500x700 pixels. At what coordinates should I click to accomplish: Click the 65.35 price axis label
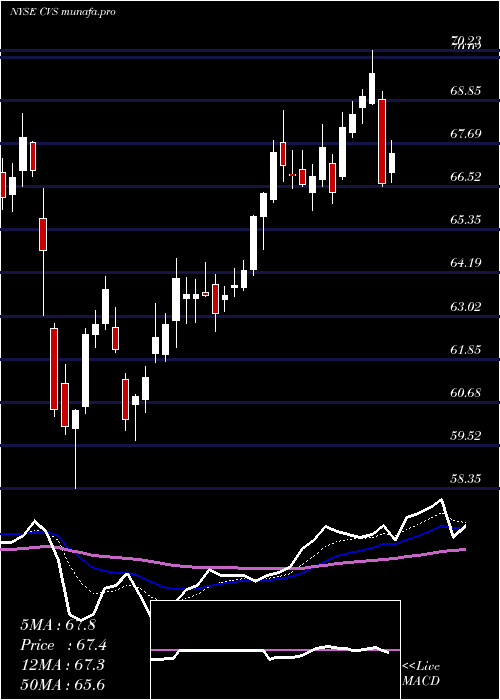point(466,220)
